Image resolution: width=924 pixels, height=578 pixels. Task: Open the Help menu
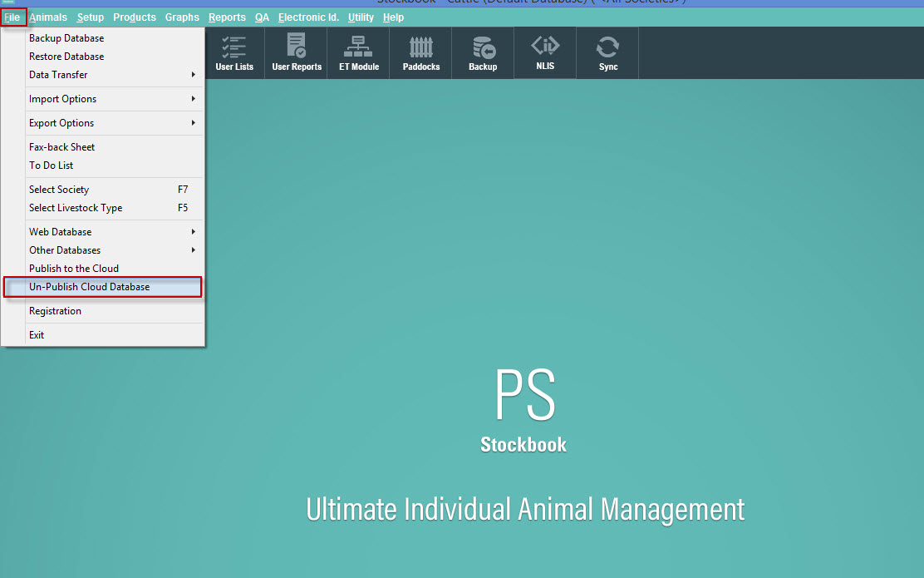[393, 17]
